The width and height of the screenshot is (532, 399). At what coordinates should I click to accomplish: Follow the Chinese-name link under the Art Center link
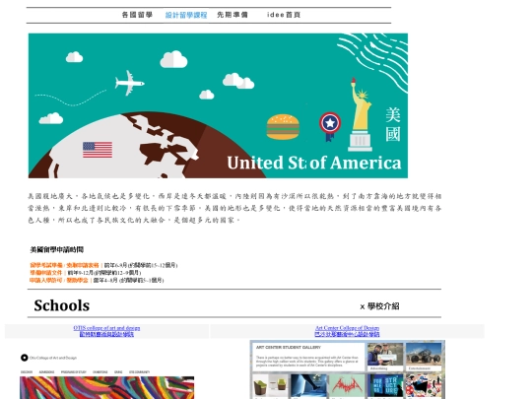[347, 334]
